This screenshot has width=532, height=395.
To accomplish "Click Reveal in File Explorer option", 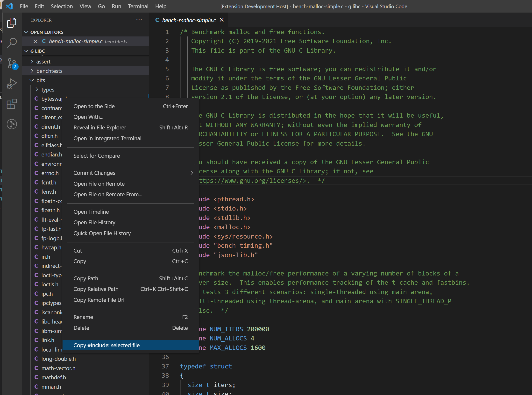I will click(x=100, y=127).
